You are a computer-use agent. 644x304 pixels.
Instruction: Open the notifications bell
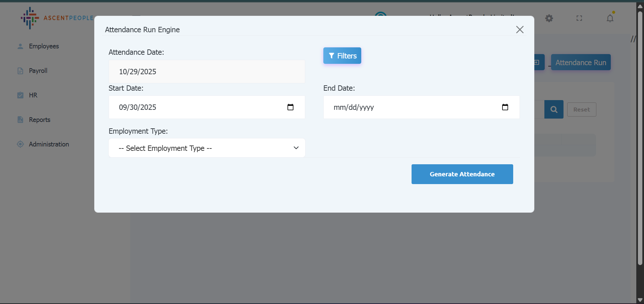610,18
